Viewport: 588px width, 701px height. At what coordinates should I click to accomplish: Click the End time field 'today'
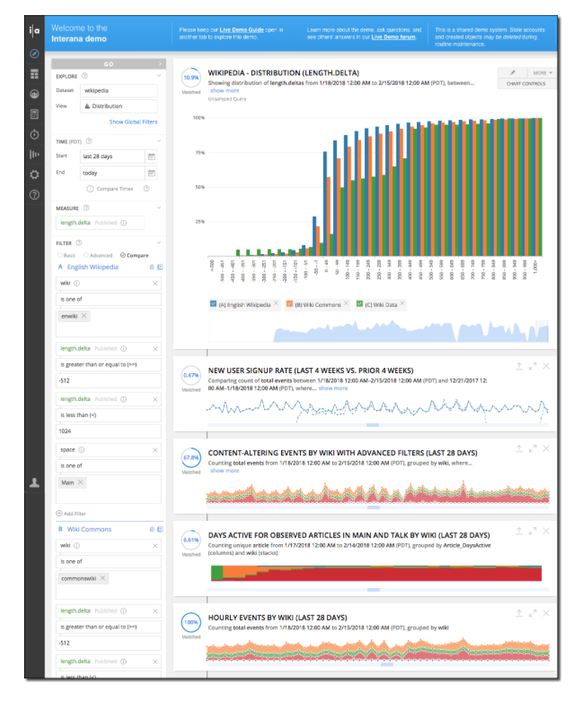point(112,173)
